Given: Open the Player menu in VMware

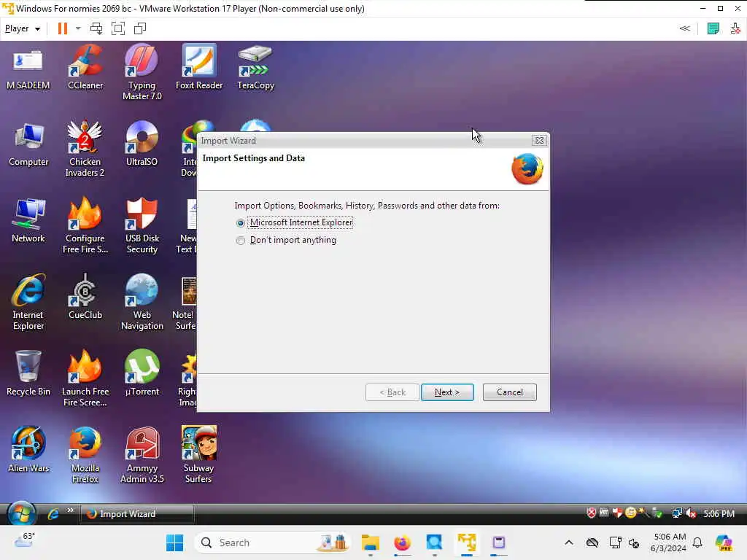Looking at the screenshot, I should (x=22, y=28).
